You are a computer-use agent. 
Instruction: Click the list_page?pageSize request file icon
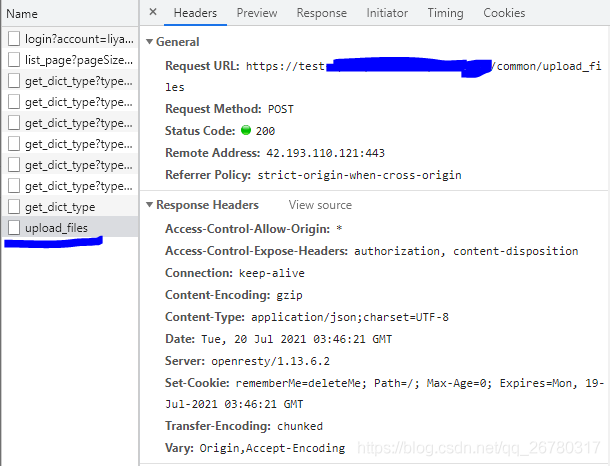[x=14, y=60]
